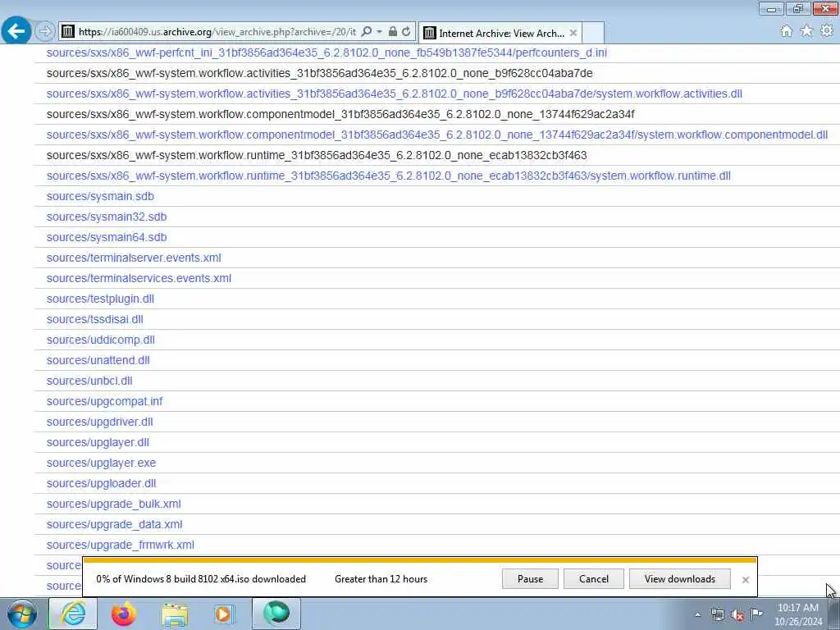This screenshot has width=840, height=630.
Task: Restore down the browser window
Action: point(797,8)
